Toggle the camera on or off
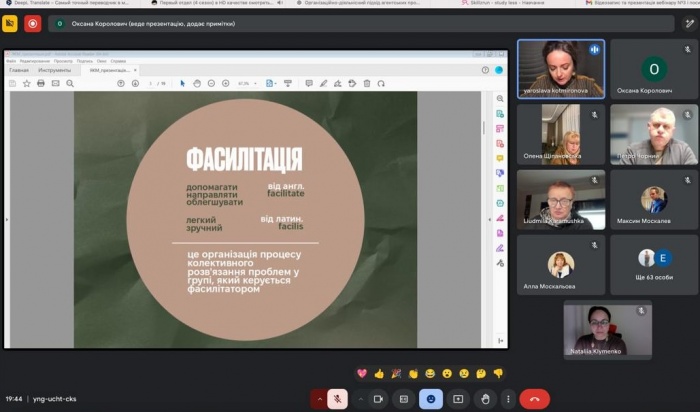Image resolution: width=700 pixels, height=412 pixels. pyautogui.click(x=379, y=398)
